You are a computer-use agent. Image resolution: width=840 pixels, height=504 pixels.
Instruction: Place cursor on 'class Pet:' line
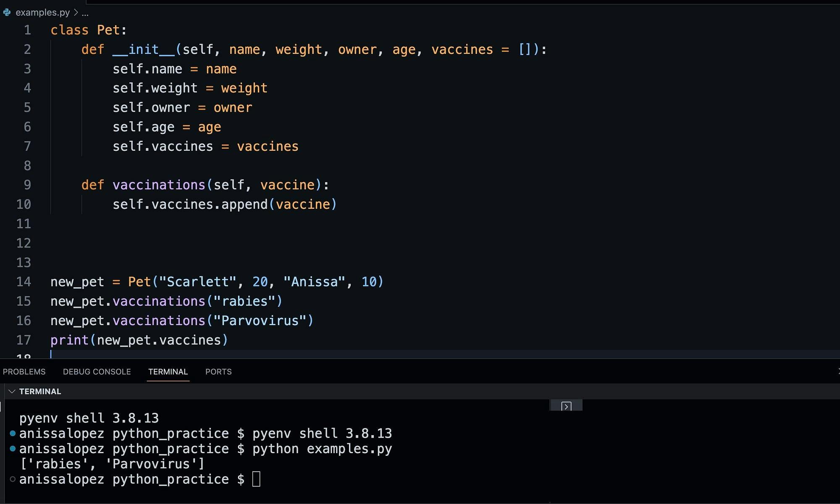[89, 30]
